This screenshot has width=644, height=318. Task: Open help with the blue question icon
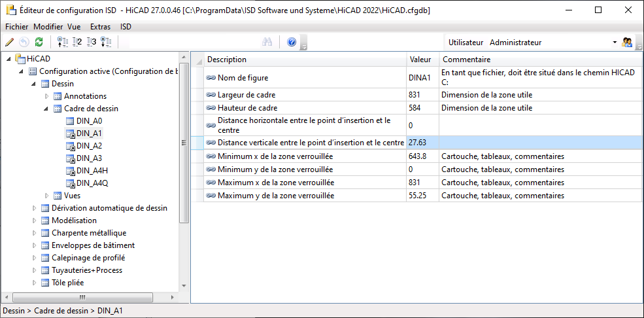pyautogui.click(x=292, y=42)
